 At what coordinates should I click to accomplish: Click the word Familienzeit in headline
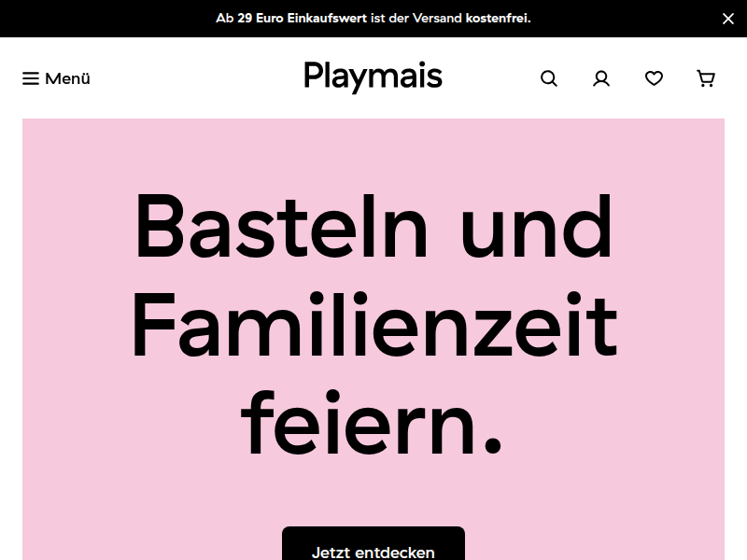(374, 325)
